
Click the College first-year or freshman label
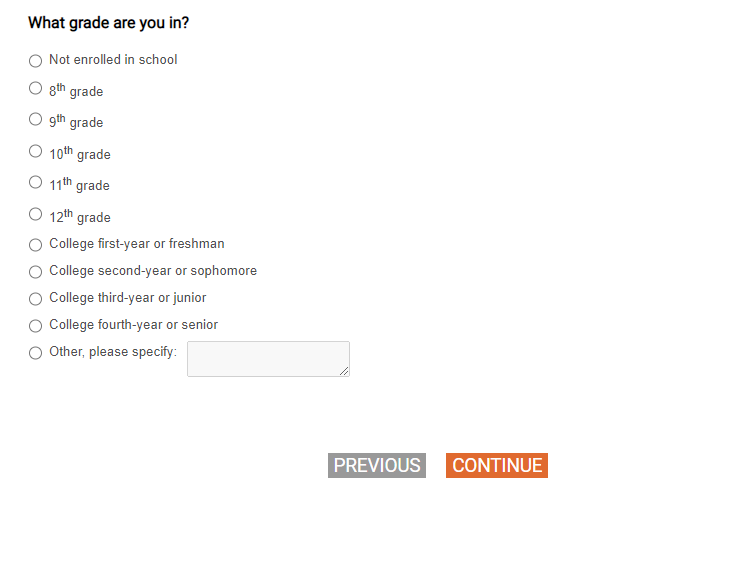[137, 244]
